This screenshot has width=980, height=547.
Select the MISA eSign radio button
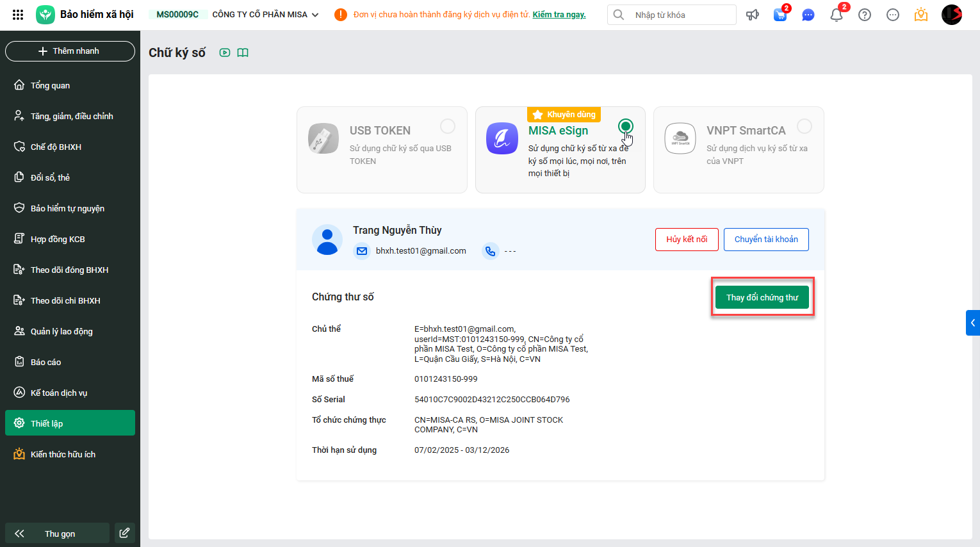626,126
